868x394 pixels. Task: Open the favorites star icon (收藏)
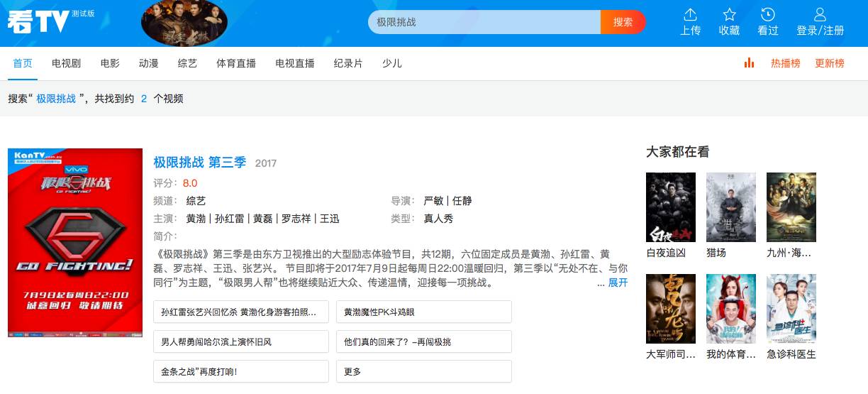[x=729, y=15]
